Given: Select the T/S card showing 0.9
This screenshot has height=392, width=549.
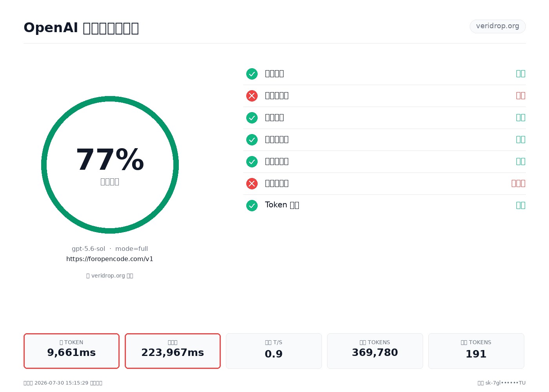Looking at the screenshot, I should (274, 351).
